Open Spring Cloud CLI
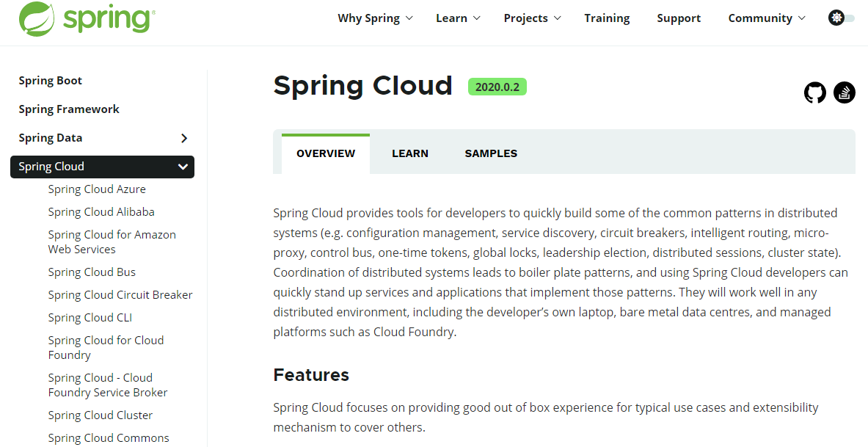 click(x=90, y=317)
